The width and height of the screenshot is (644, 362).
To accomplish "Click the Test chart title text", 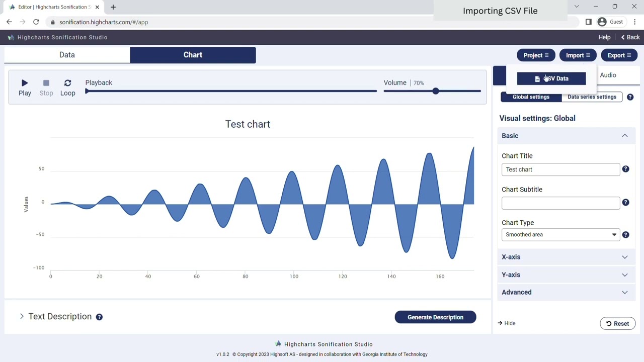I will pos(248,124).
